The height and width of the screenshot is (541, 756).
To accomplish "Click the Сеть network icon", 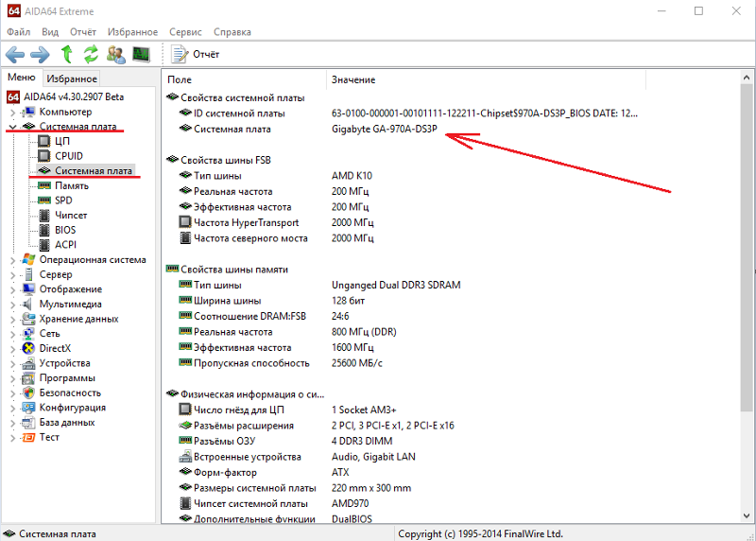I will 28,334.
